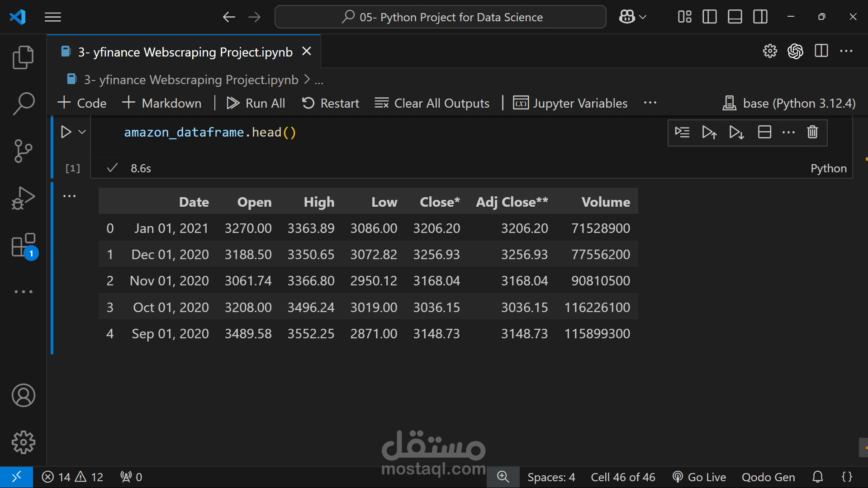This screenshot has width=868, height=488.
Task: Click Clear All Outputs button
Action: click(432, 104)
